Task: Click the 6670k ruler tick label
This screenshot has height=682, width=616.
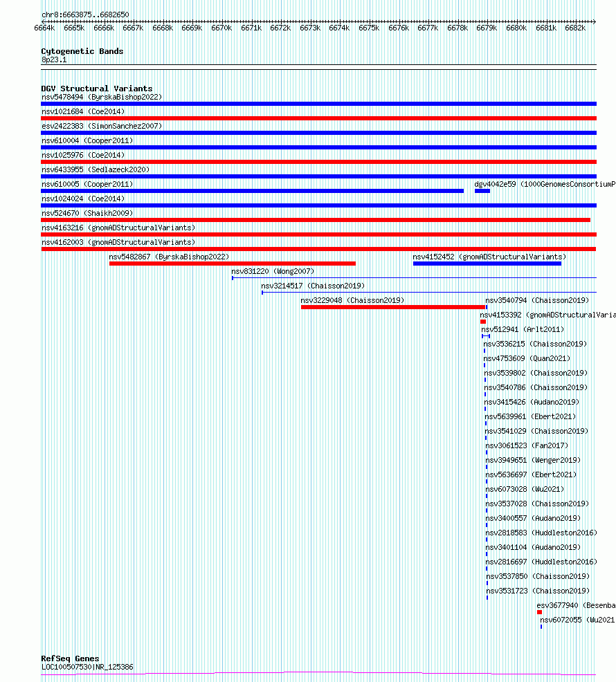Action: click(x=221, y=28)
